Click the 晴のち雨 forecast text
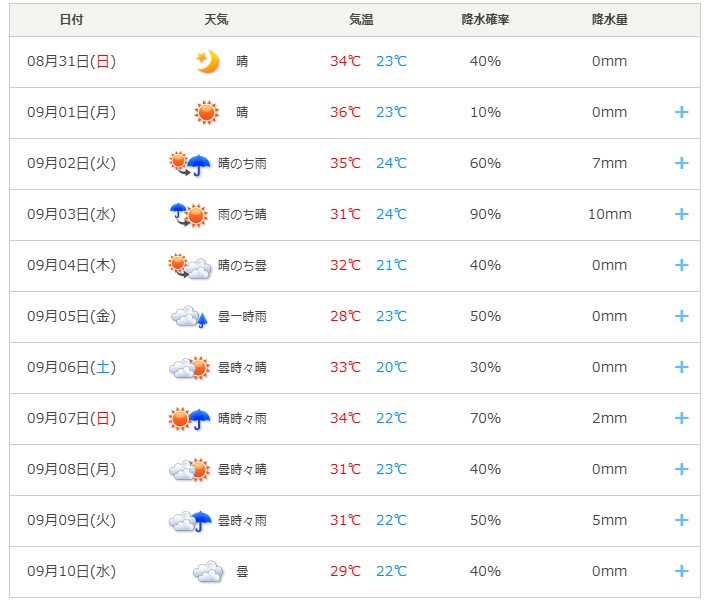 (242, 163)
